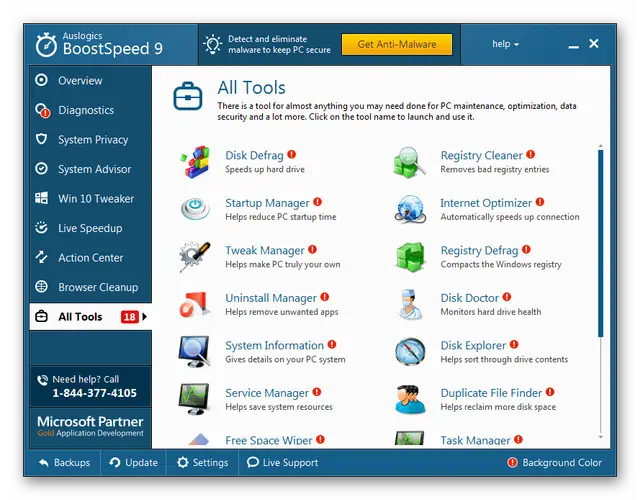
Task: Open the Tweak Manager gear and screwdriver icon
Action: (x=195, y=257)
